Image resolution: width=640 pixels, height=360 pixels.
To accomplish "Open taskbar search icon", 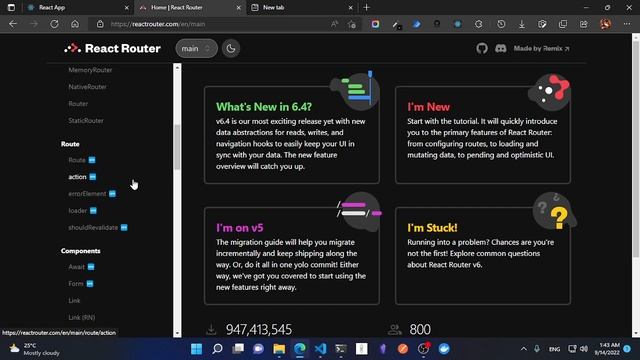I will (x=217, y=349).
